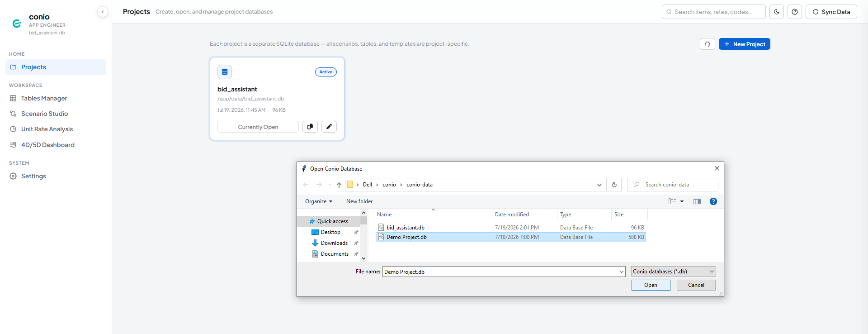Open Tables Manager in the sidebar
Screen dimensions: 868x334
56,98
